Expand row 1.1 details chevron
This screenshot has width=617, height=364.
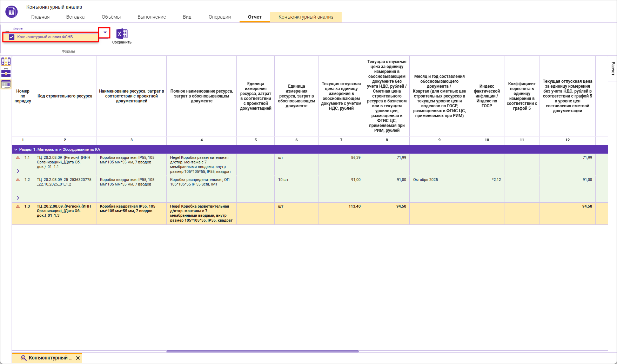coord(18,171)
